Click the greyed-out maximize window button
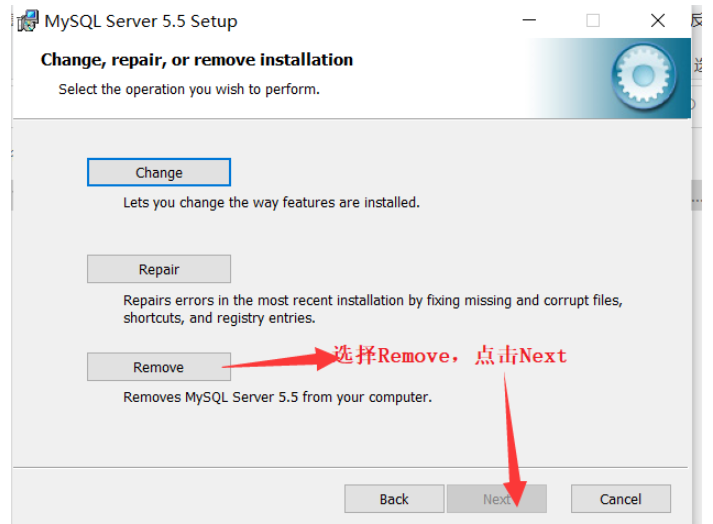Image resolution: width=713 pixels, height=524 pixels. pos(593,20)
